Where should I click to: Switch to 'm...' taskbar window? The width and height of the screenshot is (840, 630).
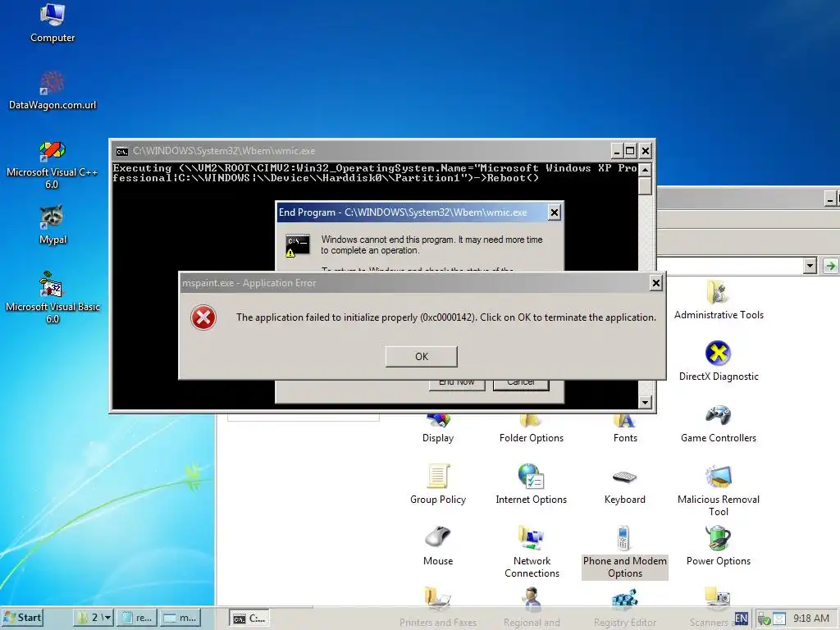pos(180,618)
